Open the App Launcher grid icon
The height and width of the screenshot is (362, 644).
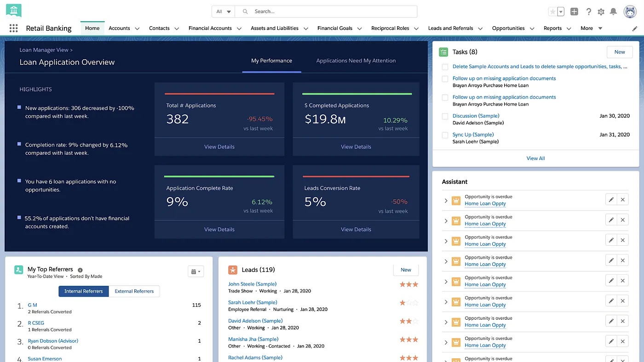[x=13, y=28]
